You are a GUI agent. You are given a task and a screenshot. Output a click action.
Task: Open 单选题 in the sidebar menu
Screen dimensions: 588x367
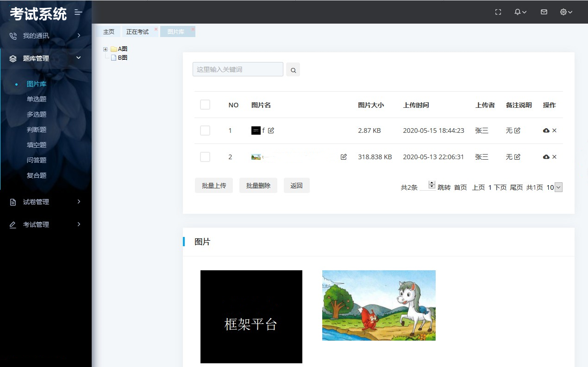(x=37, y=99)
